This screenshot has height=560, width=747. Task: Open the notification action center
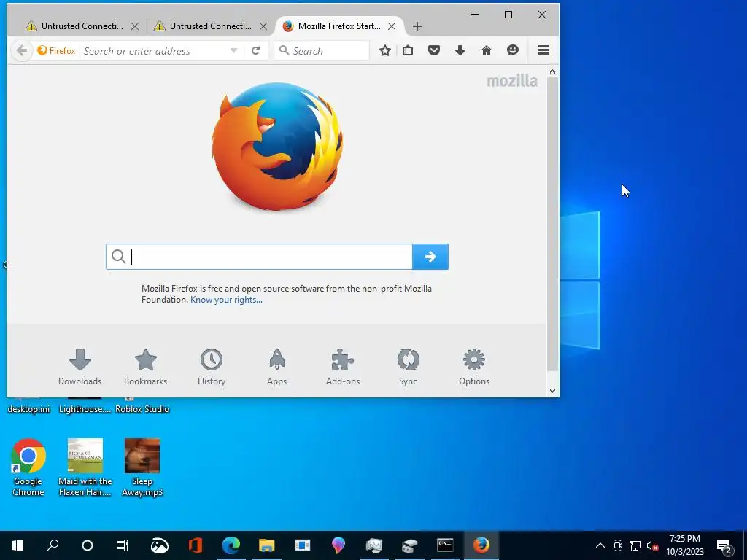(724, 545)
